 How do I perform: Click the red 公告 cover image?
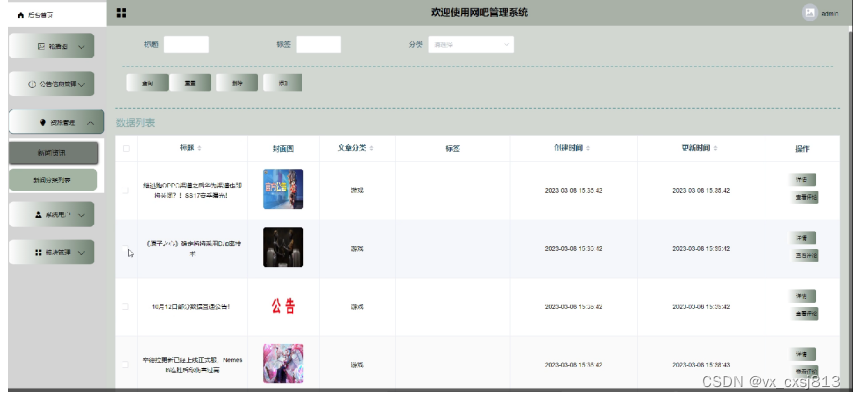click(x=283, y=306)
